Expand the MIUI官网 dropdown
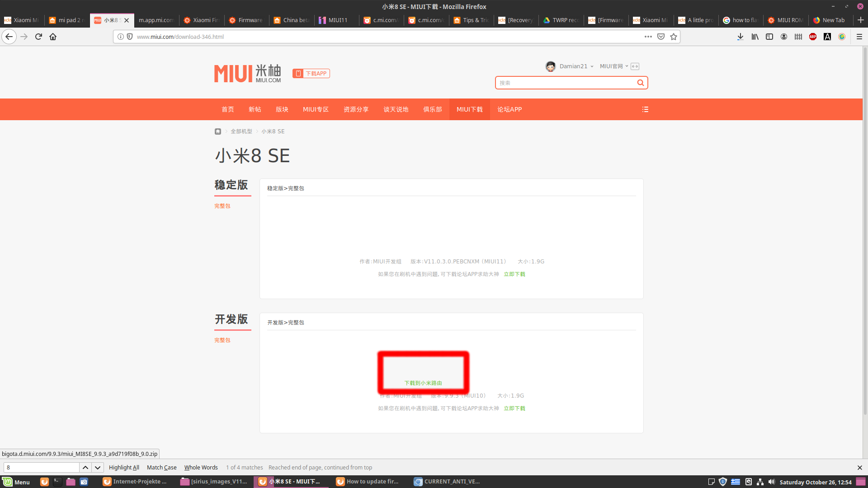868x488 pixels. point(613,66)
